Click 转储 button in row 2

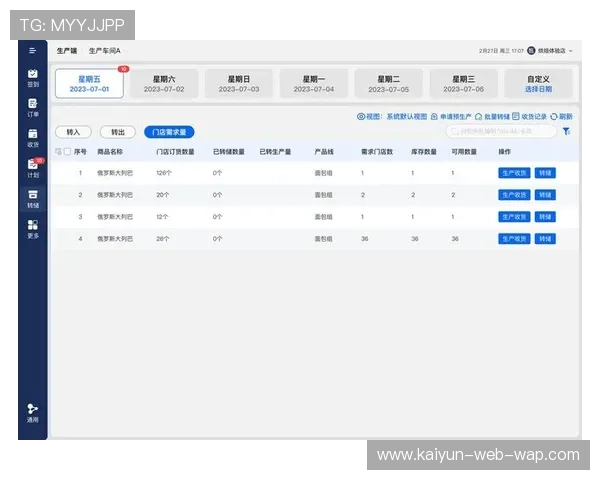(x=545, y=195)
